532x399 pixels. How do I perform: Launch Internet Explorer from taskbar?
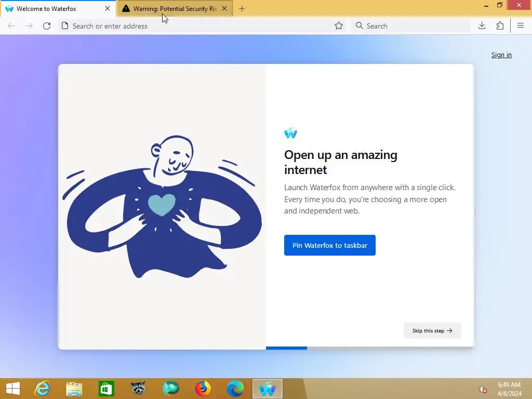tap(43, 389)
